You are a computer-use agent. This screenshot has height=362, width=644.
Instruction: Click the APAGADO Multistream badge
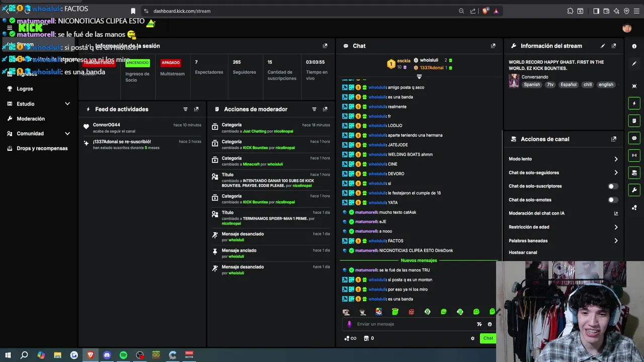(171, 63)
